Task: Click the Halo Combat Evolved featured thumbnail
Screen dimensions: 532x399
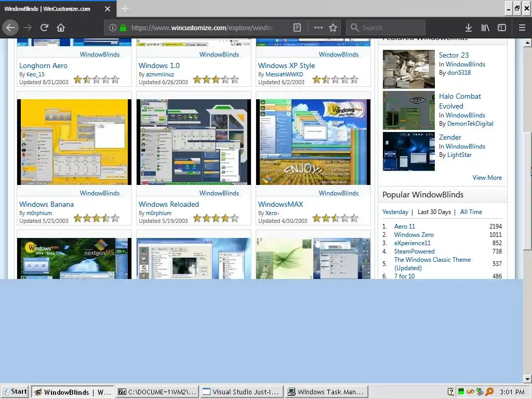Action: (x=408, y=110)
